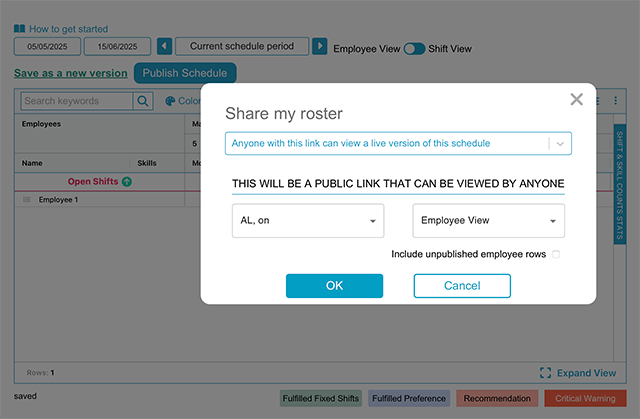The height and width of the screenshot is (419, 640).
Task: Open the Color palette option
Action: (x=183, y=101)
